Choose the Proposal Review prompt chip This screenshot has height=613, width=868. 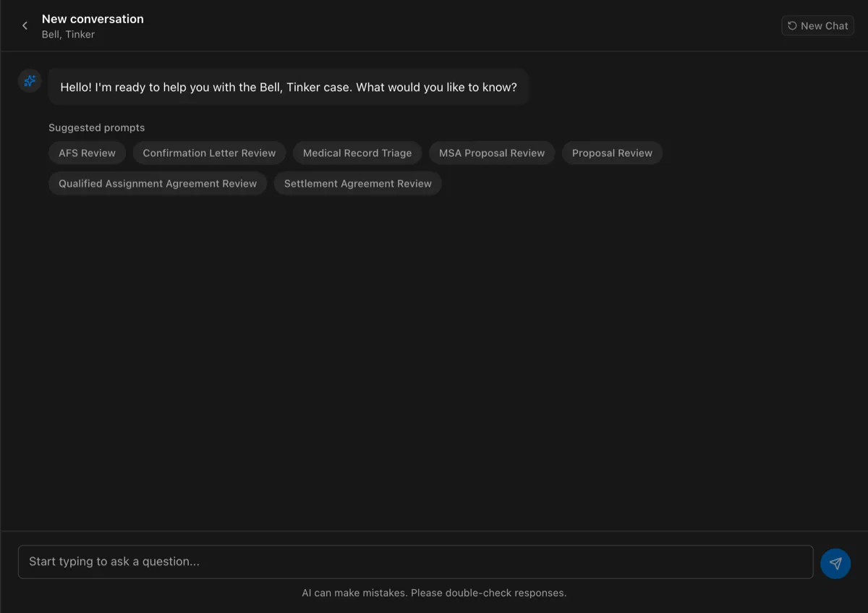click(612, 153)
